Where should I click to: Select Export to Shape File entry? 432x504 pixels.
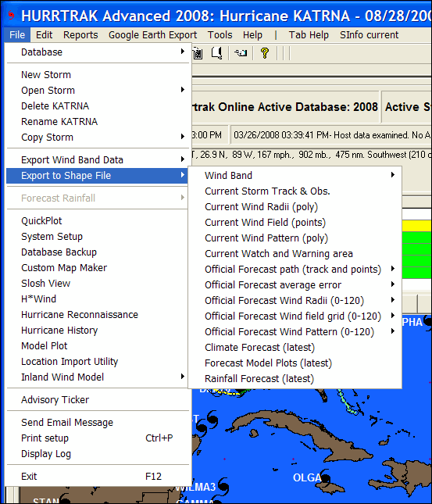(x=97, y=176)
